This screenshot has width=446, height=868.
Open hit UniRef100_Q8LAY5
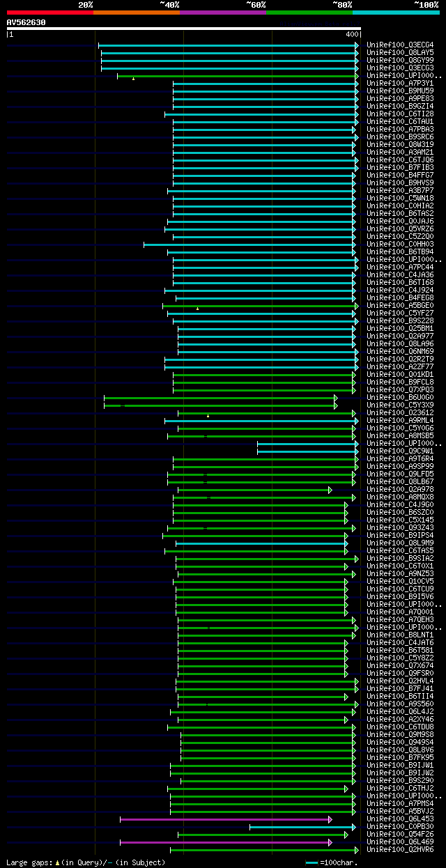click(400, 53)
